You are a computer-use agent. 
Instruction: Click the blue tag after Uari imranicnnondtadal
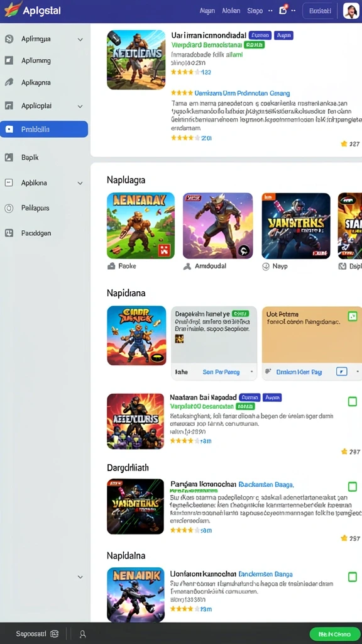click(x=260, y=35)
